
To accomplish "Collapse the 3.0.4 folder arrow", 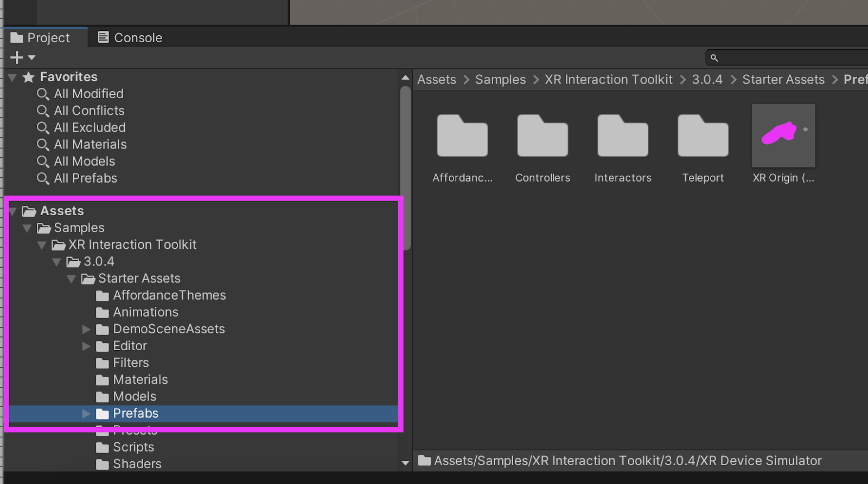I will coord(56,262).
